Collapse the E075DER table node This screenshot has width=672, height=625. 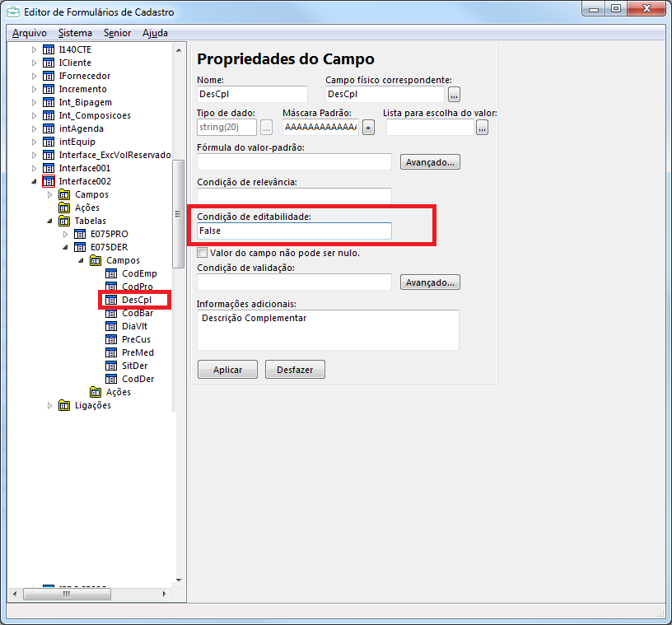[65, 247]
